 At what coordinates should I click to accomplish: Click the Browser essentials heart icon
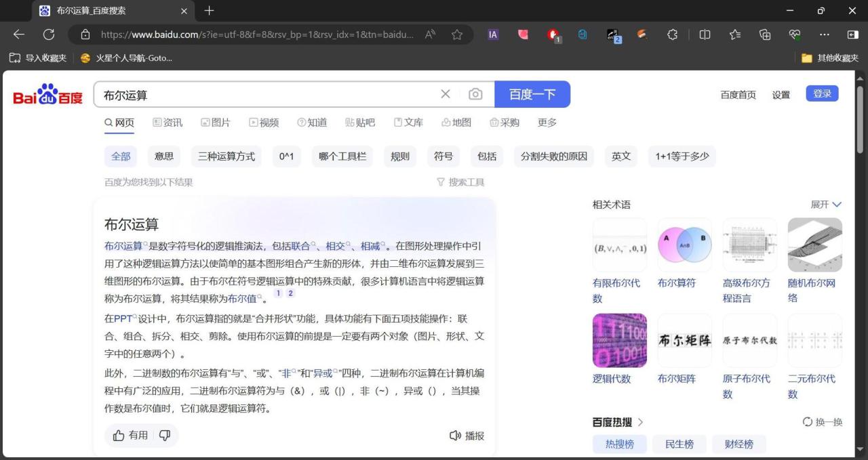tap(794, 34)
